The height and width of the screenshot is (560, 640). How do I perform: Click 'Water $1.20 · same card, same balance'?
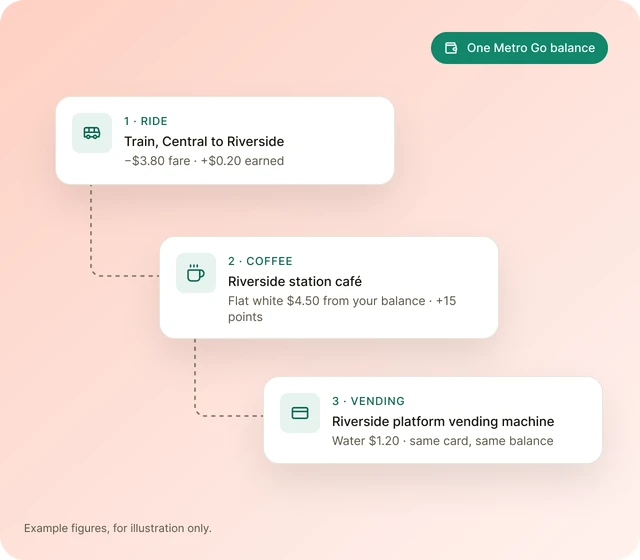442,441
